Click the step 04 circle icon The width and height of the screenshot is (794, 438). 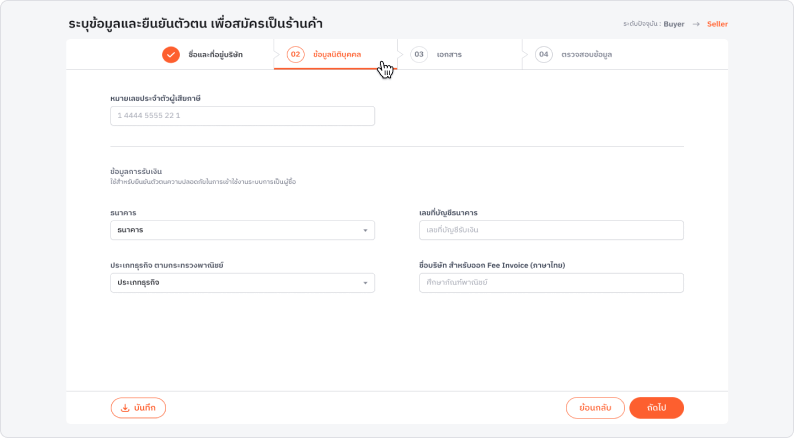click(543, 54)
